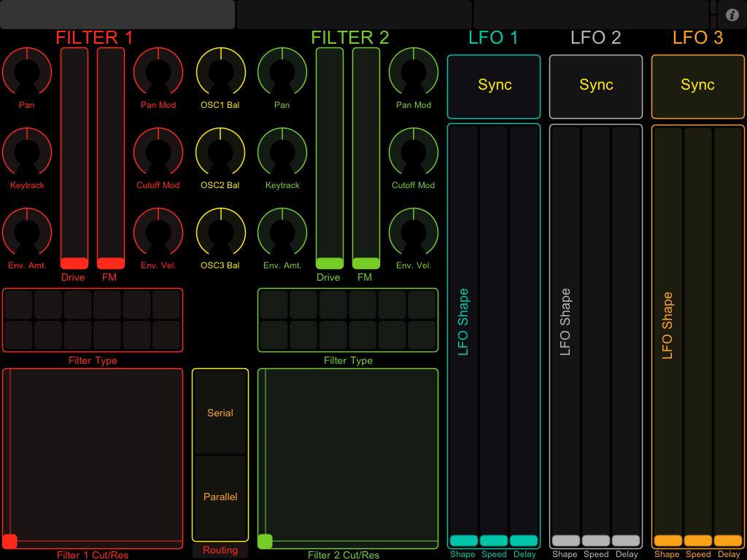Click the OSC3 Bal yellow knob
Viewport: 747px width, 560px height.
click(220, 232)
